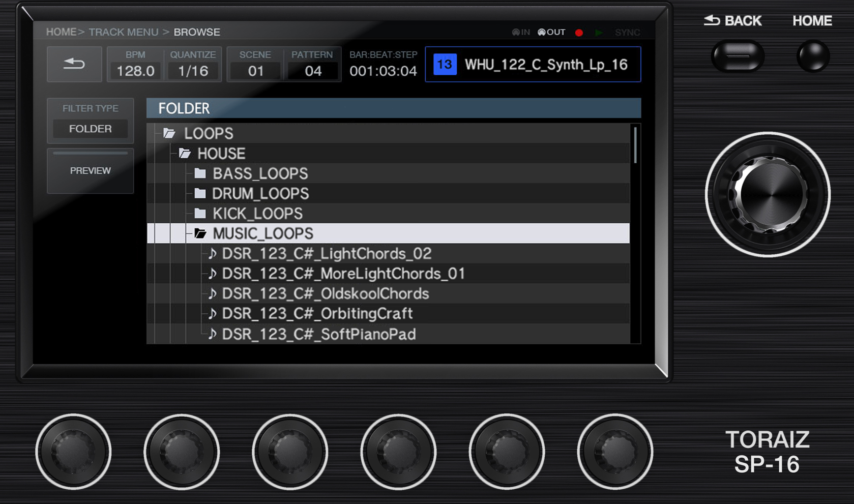The width and height of the screenshot is (854, 504).
Task: Select the BROWSE breadcrumb entry
Action: (x=196, y=32)
